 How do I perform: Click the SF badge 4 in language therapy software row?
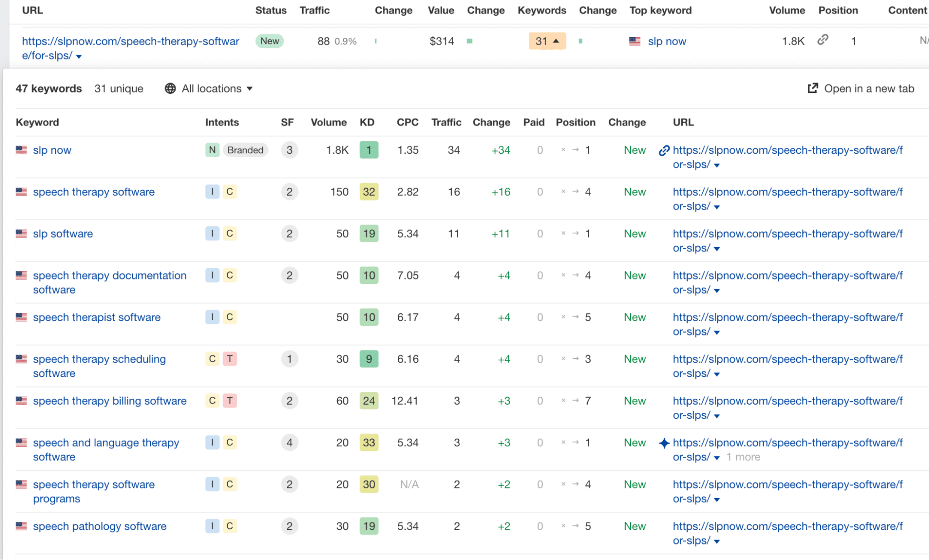289,443
